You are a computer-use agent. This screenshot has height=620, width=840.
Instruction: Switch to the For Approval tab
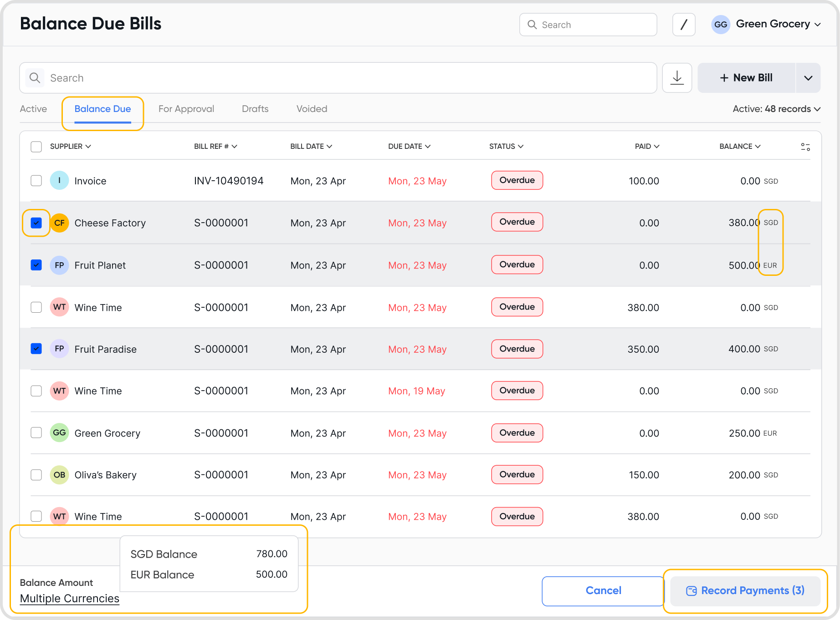(186, 109)
